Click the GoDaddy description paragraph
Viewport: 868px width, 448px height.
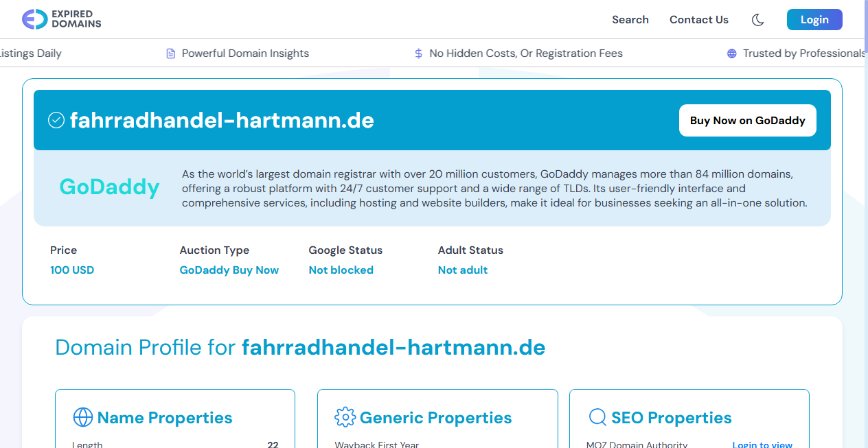494,188
